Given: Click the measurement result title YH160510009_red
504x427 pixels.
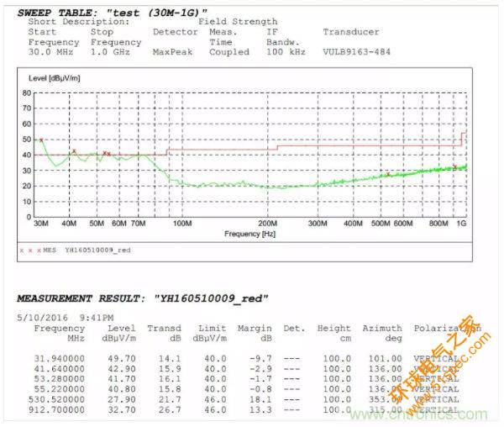Looking at the screenshot, I should click(x=211, y=298).
